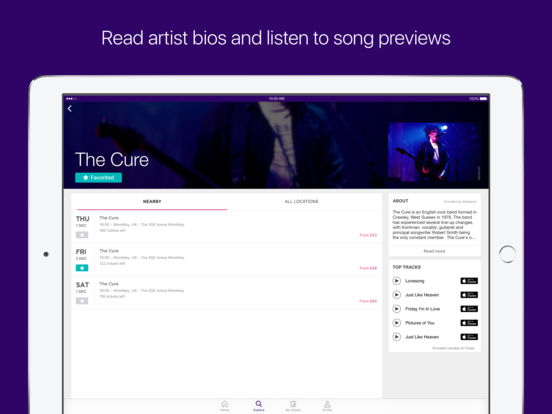This screenshot has height=414, width=552.
Task: Go back using the back arrow
Action: [x=70, y=109]
